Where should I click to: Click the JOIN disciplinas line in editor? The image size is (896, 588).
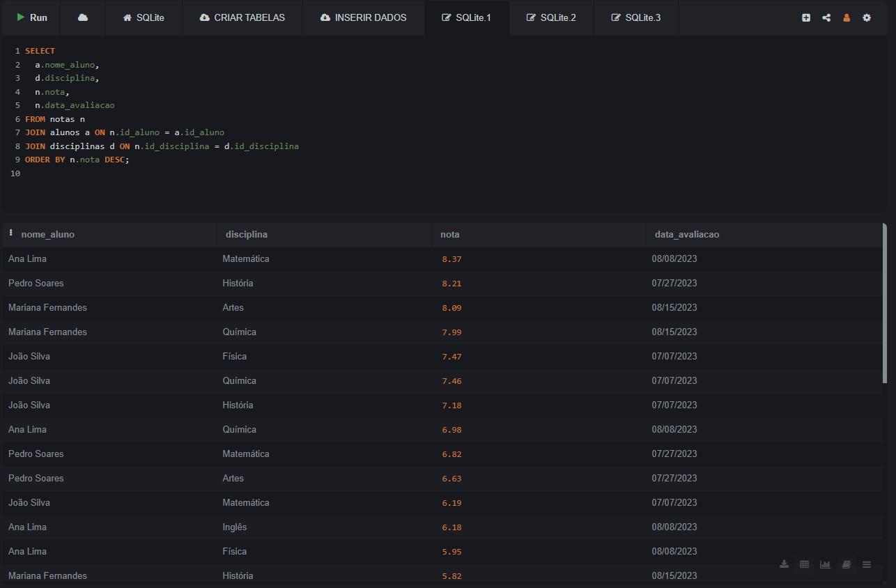click(162, 146)
